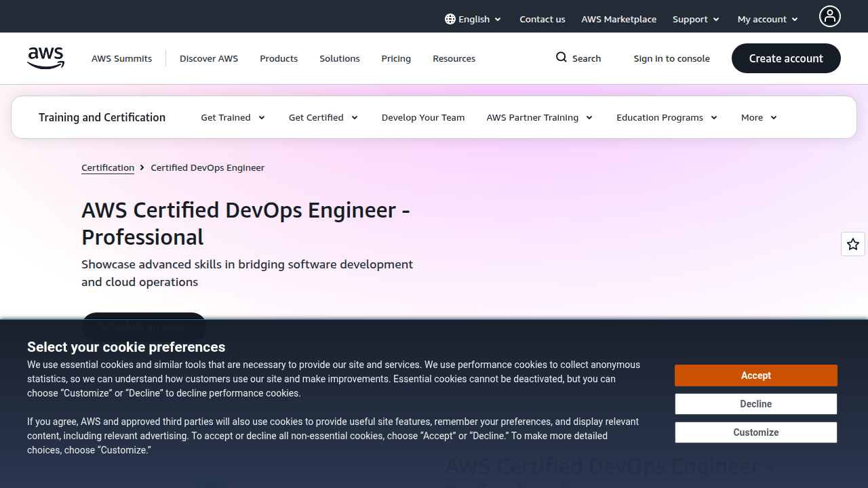Click the search magnifier icon

[x=561, y=58]
